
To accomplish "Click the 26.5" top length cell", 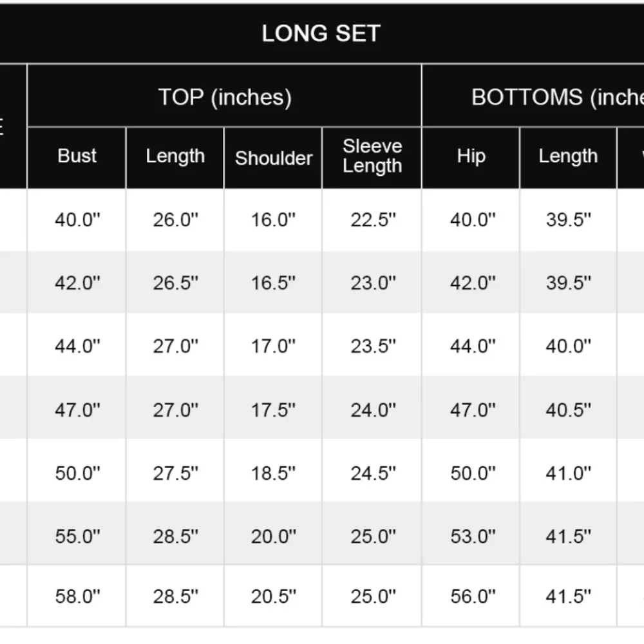I will tap(176, 283).
